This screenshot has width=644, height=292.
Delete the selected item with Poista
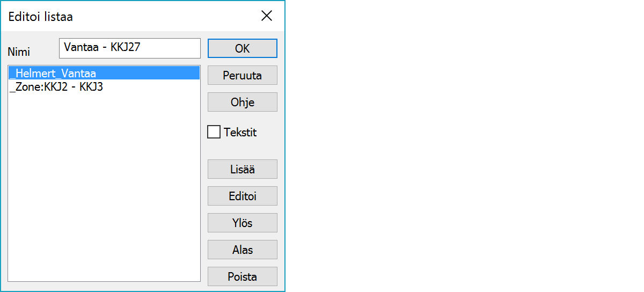pos(242,276)
